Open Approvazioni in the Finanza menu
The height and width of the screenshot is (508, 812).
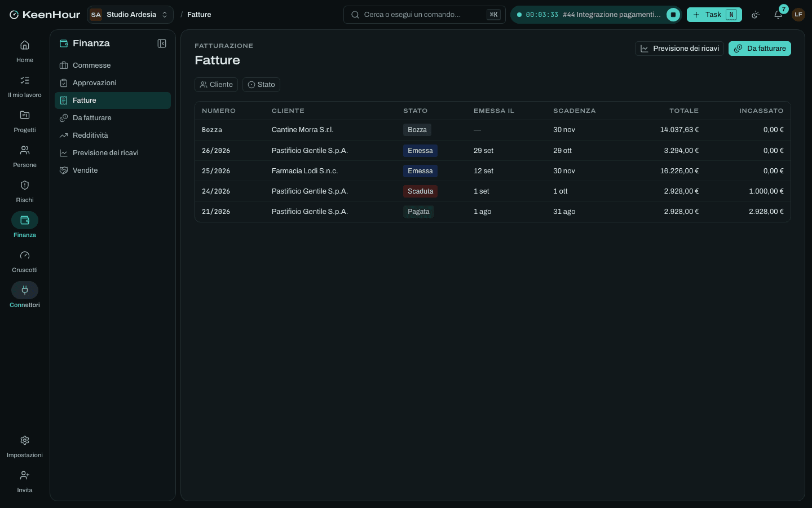[113, 83]
